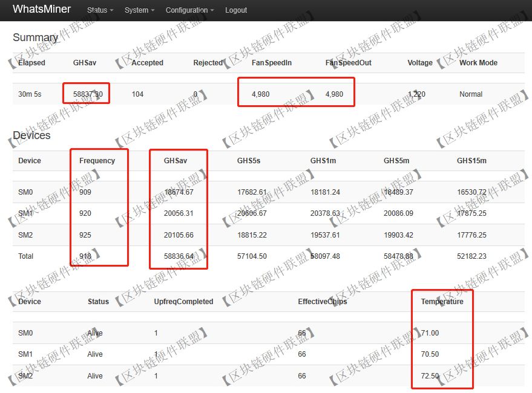
Task: Click the EffectiveChips column header
Action: pos(323,302)
